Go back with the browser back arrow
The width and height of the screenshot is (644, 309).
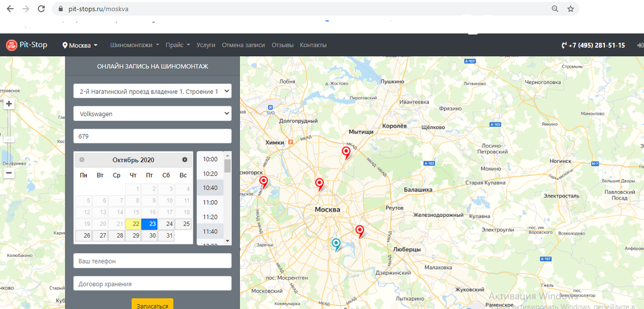click(x=10, y=9)
